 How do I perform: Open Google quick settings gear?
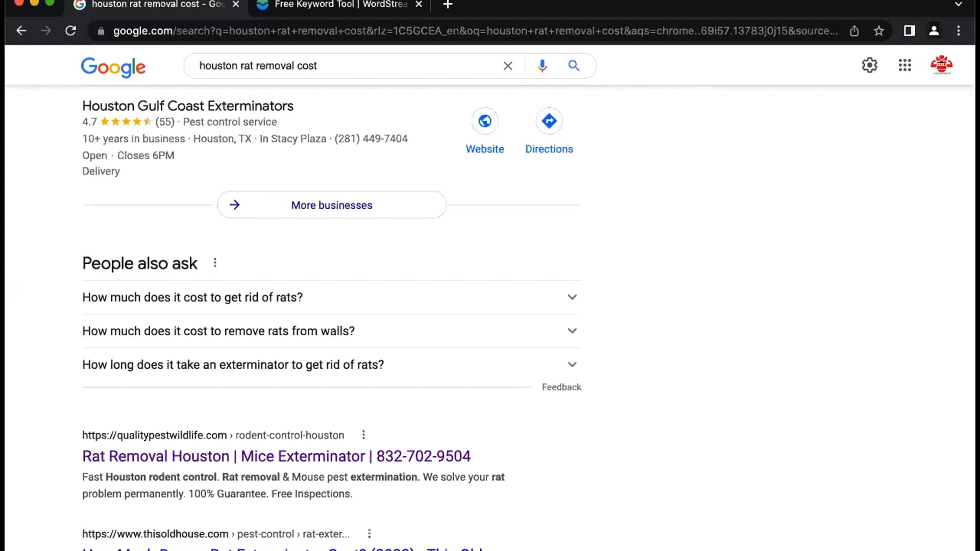(870, 65)
